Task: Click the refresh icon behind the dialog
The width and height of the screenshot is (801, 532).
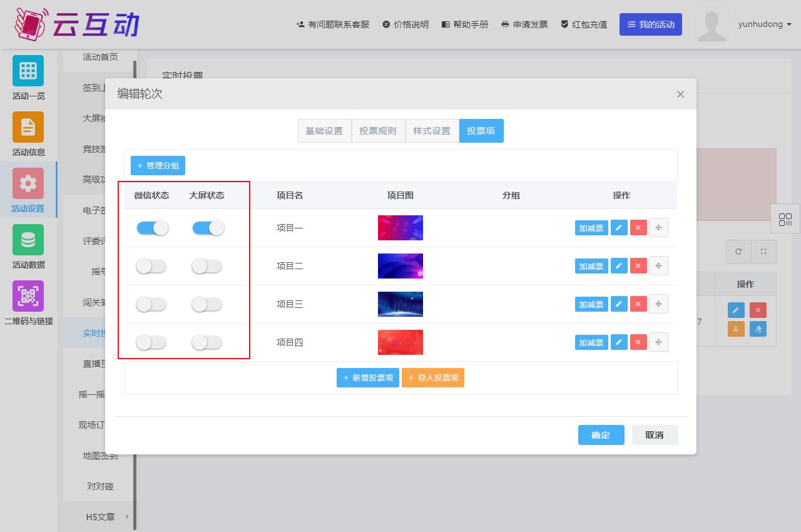Action: point(738,252)
